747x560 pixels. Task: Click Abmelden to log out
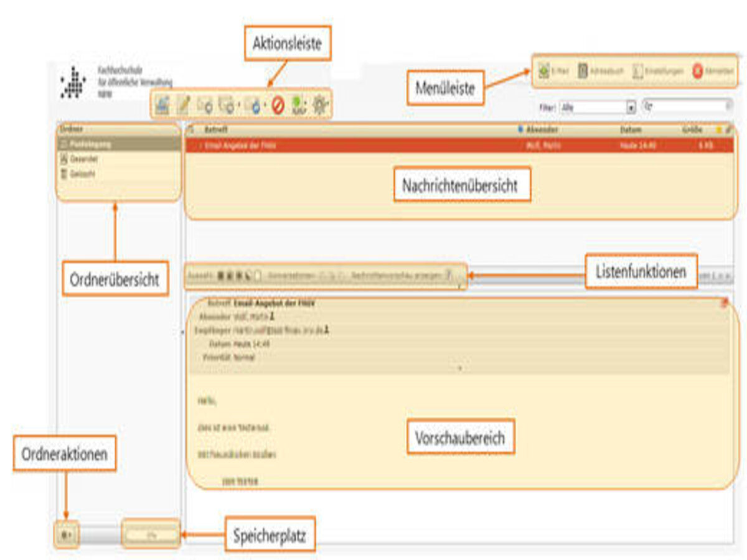pyautogui.click(x=713, y=71)
